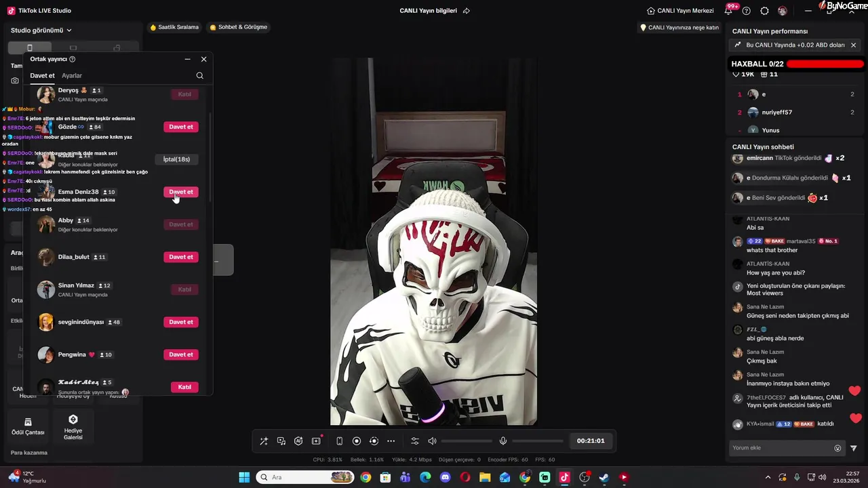The image size is (868, 488).
Task: Mute the speaker output
Action: click(432, 441)
